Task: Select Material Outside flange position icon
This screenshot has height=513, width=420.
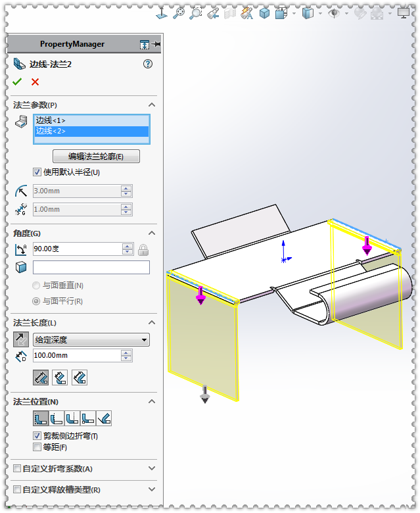Action: (x=57, y=418)
